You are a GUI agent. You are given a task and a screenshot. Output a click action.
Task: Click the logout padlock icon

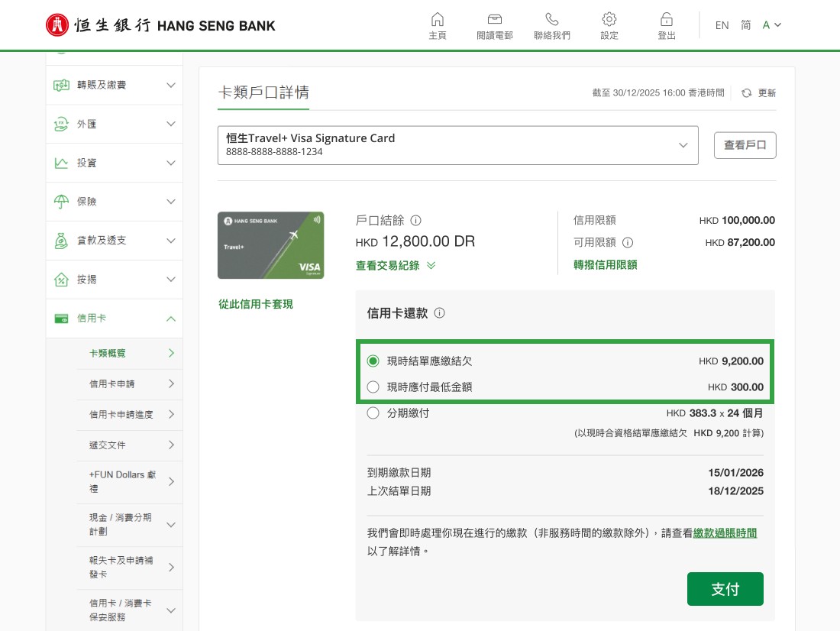click(x=666, y=20)
